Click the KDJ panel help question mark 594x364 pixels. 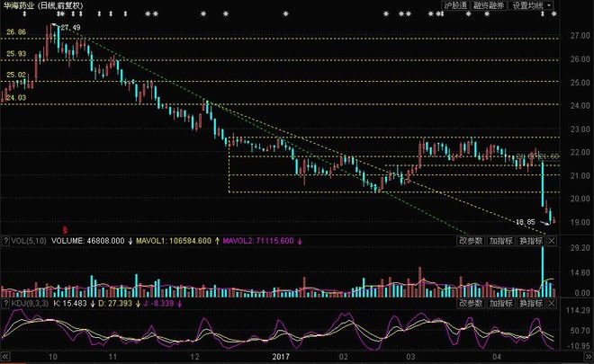(x=5, y=304)
